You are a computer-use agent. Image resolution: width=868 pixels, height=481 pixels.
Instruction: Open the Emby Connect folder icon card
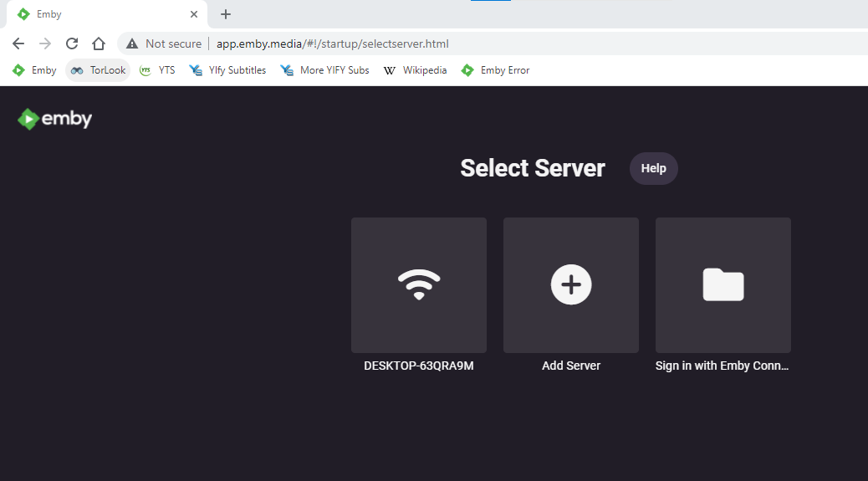(x=723, y=285)
